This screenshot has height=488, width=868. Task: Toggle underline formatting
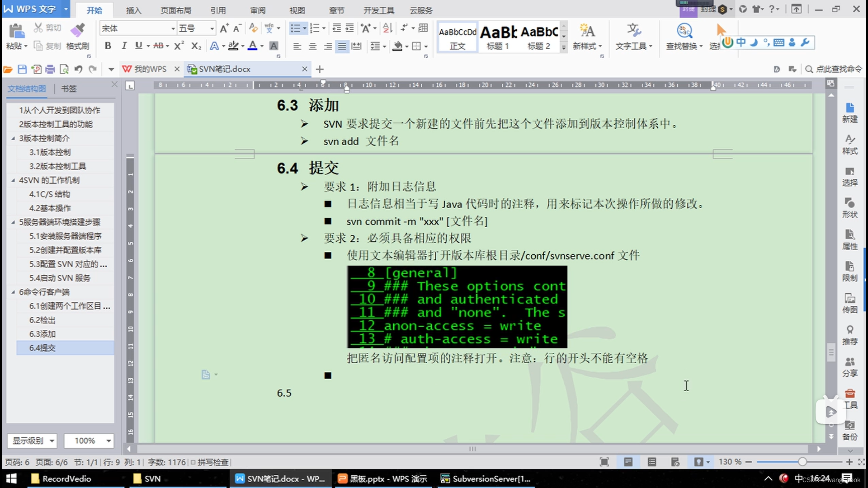pos(139,46)
